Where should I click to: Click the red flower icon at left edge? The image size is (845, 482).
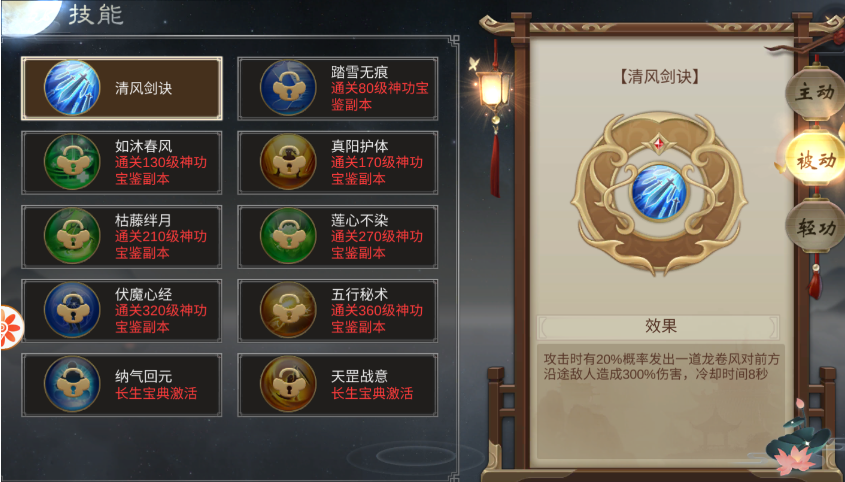point(11,327)
